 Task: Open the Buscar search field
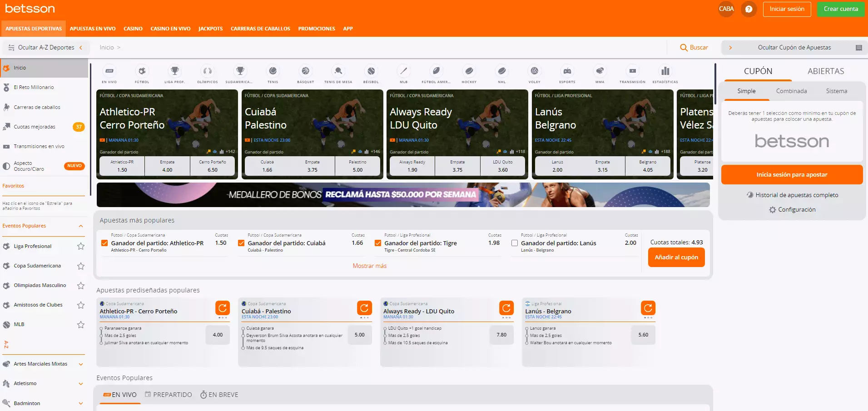[694, 47]
